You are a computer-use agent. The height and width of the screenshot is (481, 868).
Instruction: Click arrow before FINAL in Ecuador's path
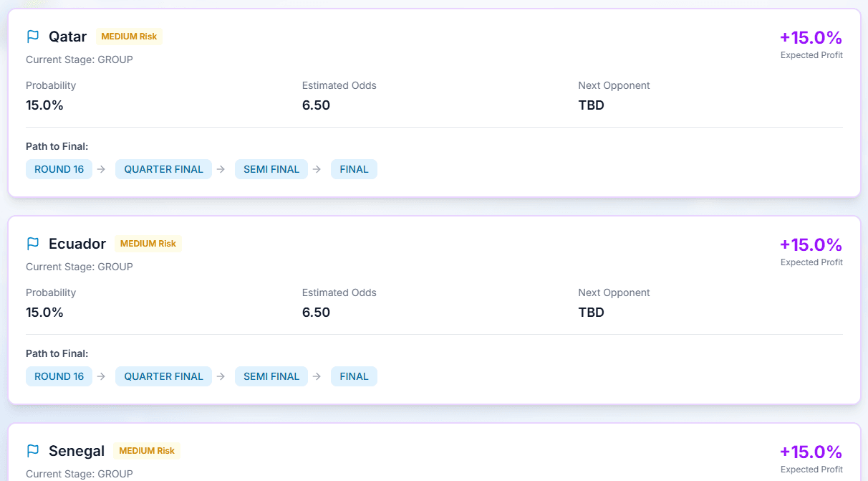pos(317,376)
